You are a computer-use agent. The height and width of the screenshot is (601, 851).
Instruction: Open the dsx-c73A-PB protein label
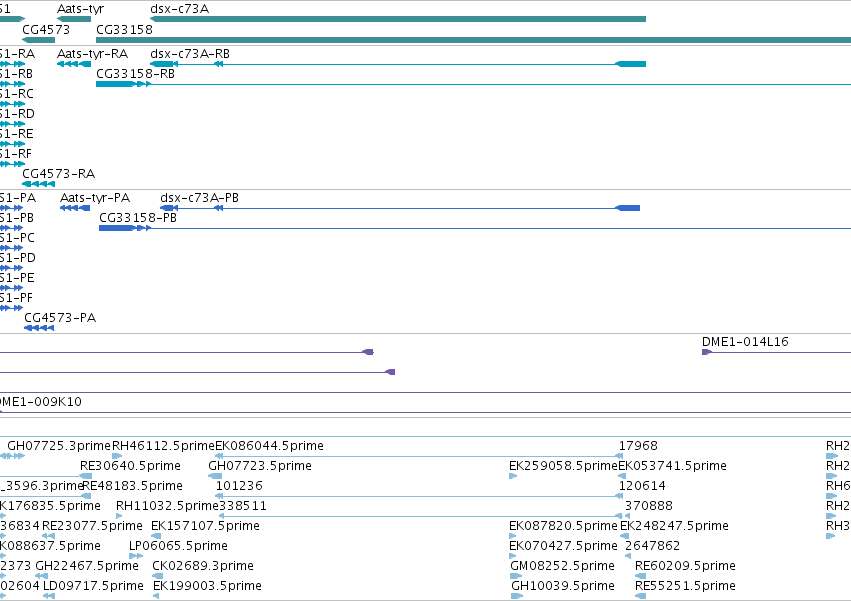[200, 198]
